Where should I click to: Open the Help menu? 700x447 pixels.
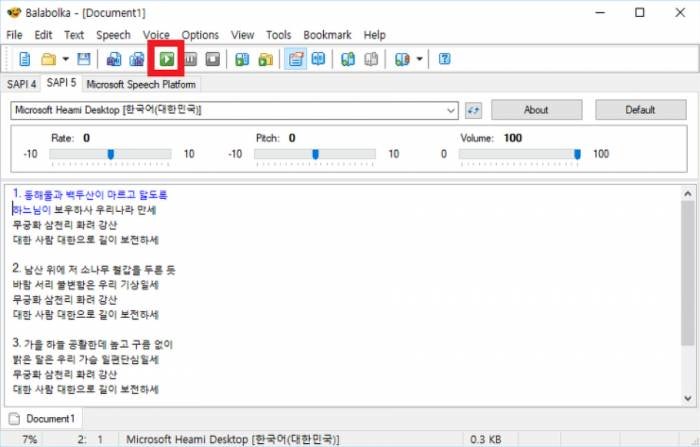coord(374,35)
